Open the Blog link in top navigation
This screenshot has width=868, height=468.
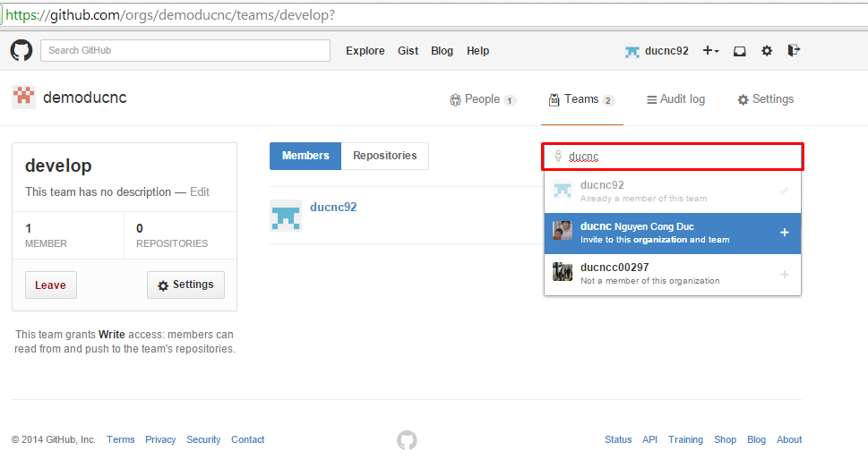[442, 51]
